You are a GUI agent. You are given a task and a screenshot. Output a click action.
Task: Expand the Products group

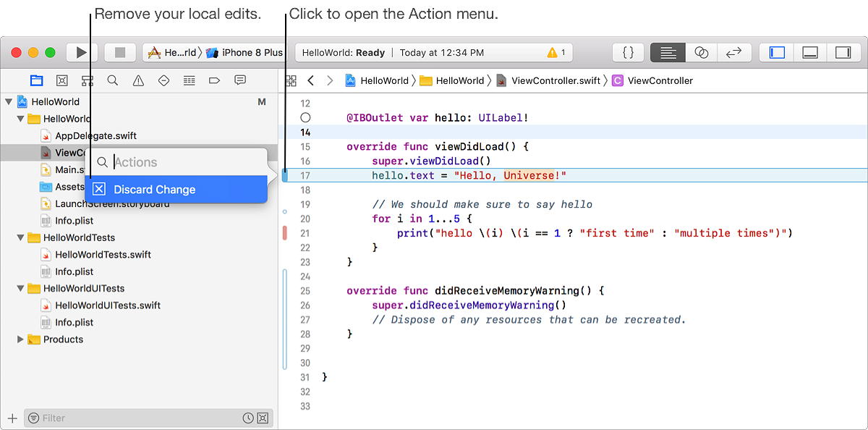[21, 340]
